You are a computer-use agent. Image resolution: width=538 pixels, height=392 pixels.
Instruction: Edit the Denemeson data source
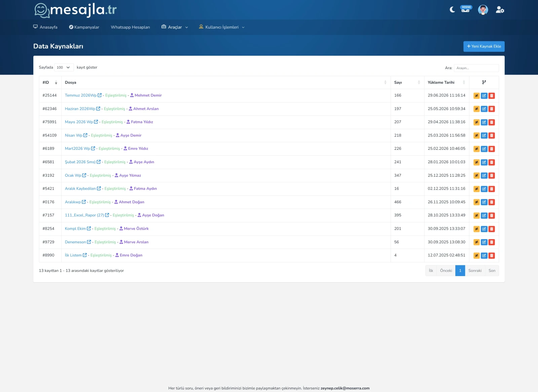pos(484,242)
